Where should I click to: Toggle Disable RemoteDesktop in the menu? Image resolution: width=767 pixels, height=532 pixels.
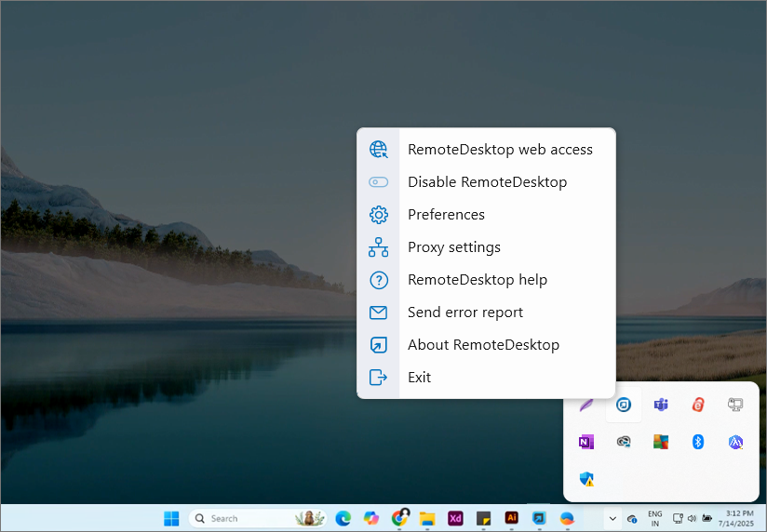click(x=486, y=182)
